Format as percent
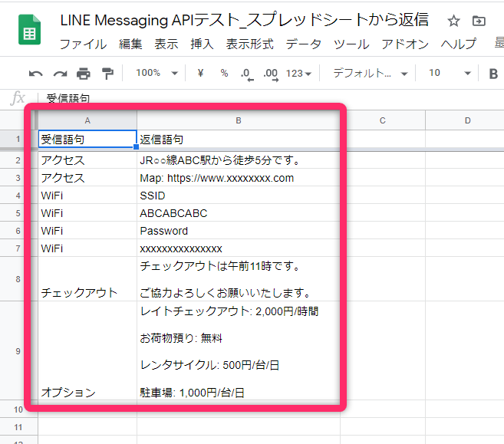Screen dimensions: 504x444 (224, 73)
